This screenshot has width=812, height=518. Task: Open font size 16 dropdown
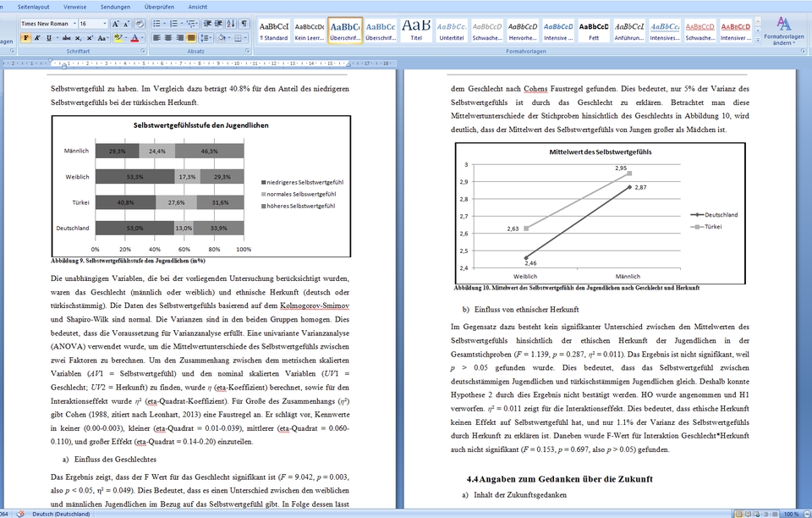[x=104, y=24]
